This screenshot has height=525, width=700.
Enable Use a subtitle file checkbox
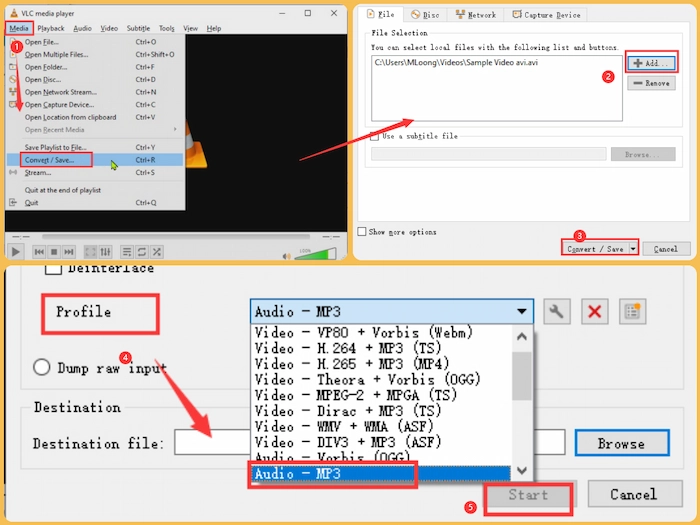(374, 136)
